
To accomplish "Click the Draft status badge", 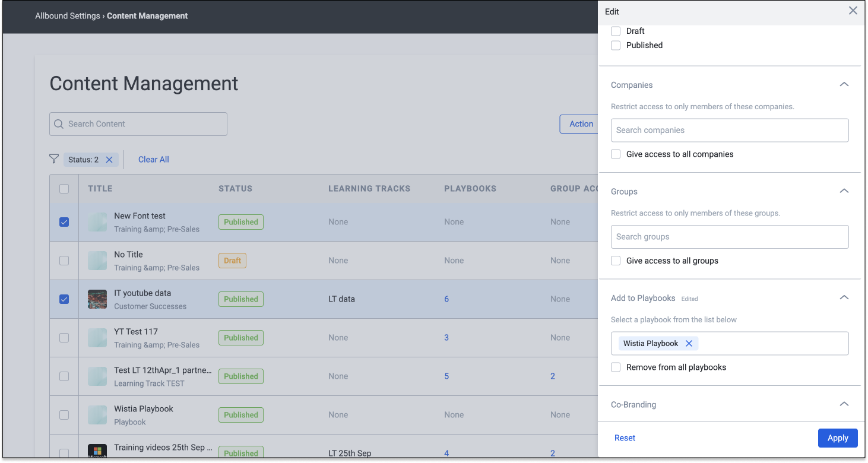I will (232, 261).
